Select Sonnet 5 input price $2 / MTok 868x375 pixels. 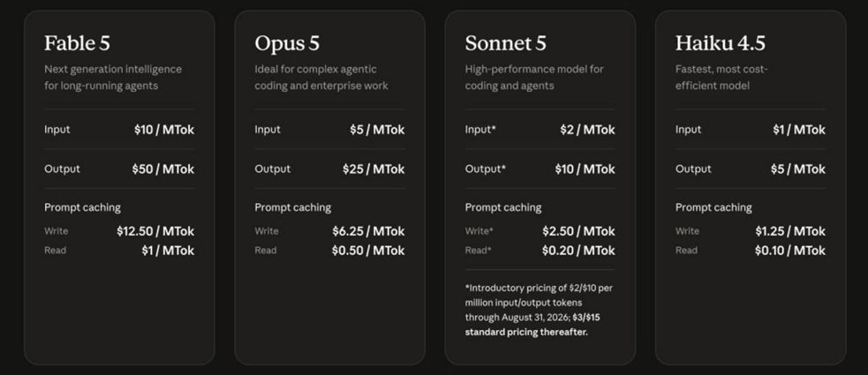click(x=587, y=130)
